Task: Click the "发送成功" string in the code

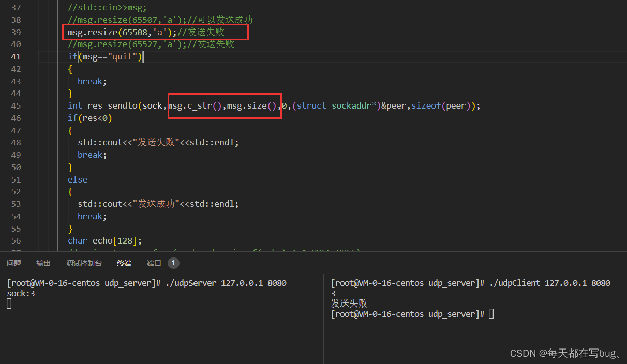Action: (x=156, y=204)
